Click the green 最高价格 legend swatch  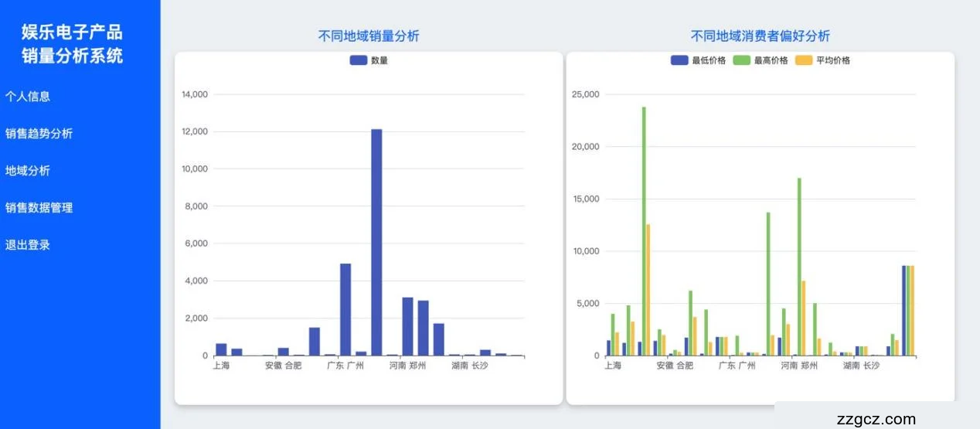742,60
